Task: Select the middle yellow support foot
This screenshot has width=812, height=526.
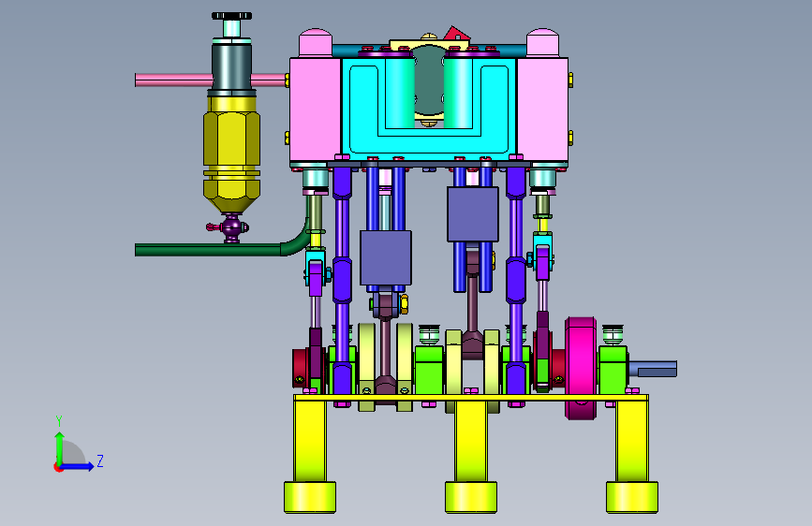Action: 471,497
